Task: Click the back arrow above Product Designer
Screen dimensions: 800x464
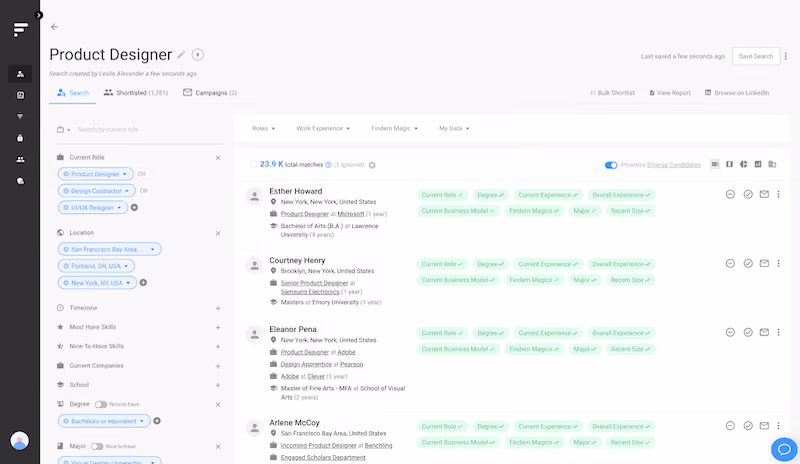Action: click(x=55, y=27)
